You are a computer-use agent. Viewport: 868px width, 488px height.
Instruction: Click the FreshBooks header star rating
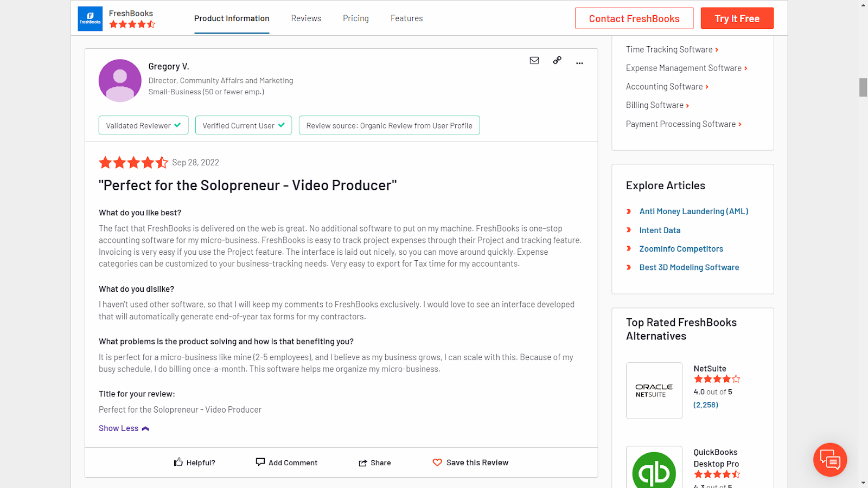tap(132, 24)
